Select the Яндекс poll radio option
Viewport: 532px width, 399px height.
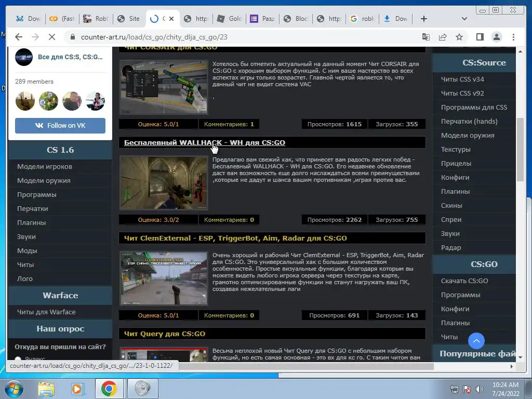click(x=18, y=358)
